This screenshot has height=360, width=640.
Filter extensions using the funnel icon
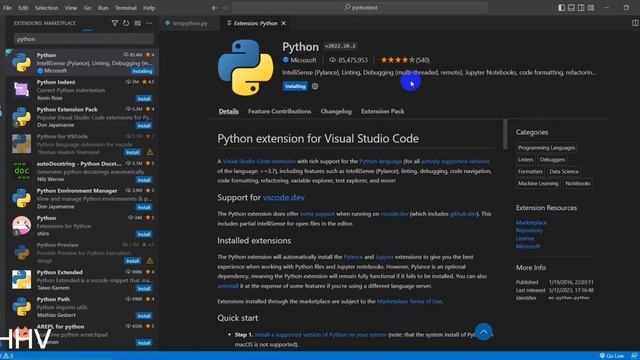pyautogui.click(x=114, y=23)
